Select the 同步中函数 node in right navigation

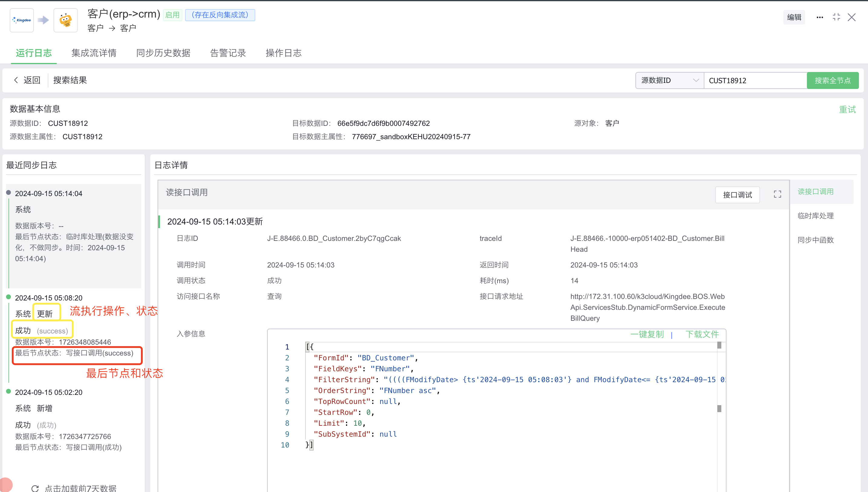(815, 240)
